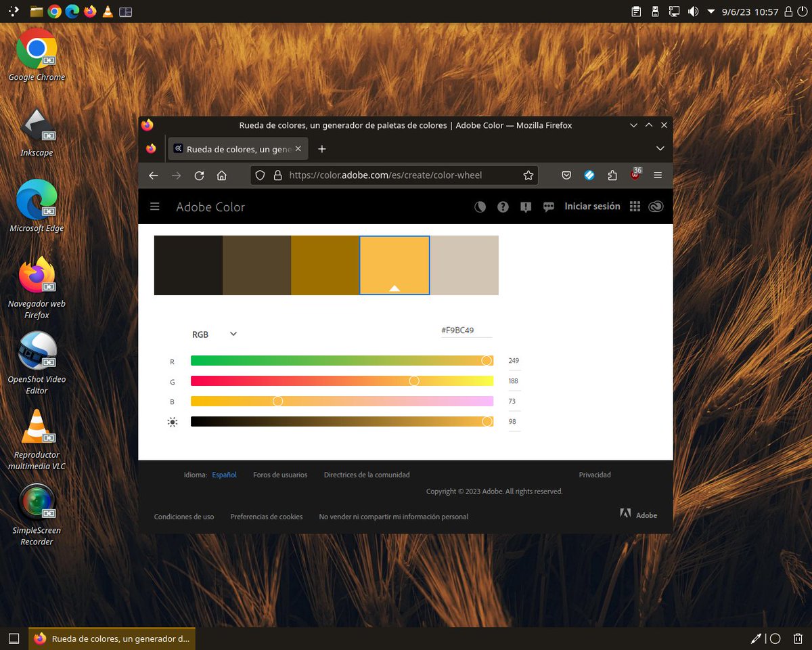Viewport: 812px width, 650px height.
Task: Click Firefox taskbar entry Rueda de colores
Action: [112, 638]
